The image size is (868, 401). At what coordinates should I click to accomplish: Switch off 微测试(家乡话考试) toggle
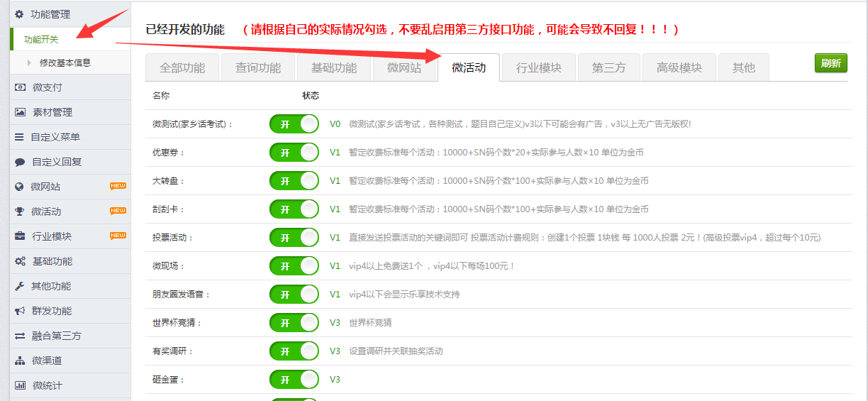294,124
